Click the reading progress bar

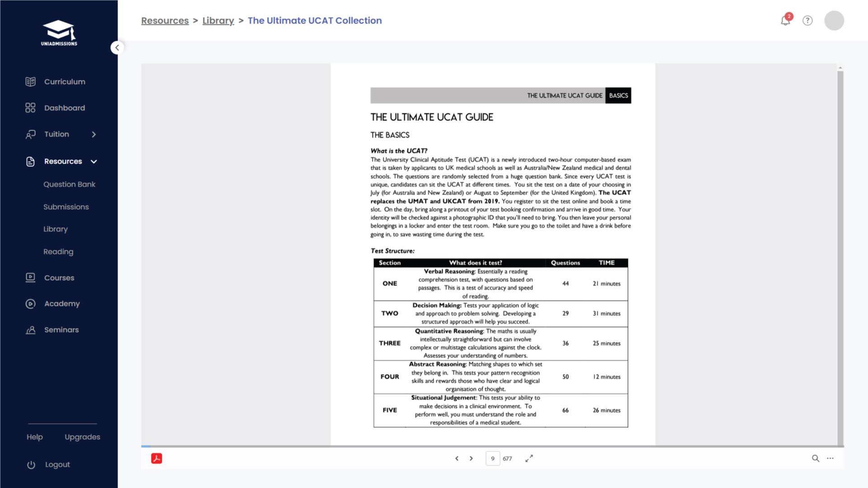tap(492, 446)
